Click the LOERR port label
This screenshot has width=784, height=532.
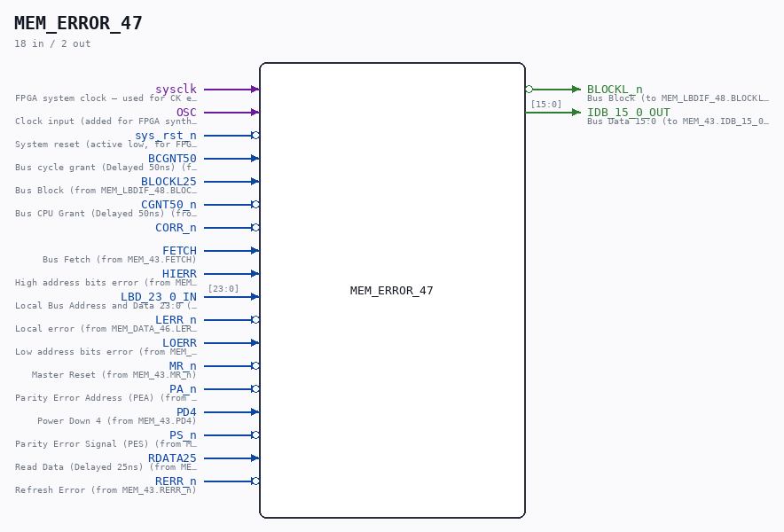pyautogui.click(x=179, y=342)
